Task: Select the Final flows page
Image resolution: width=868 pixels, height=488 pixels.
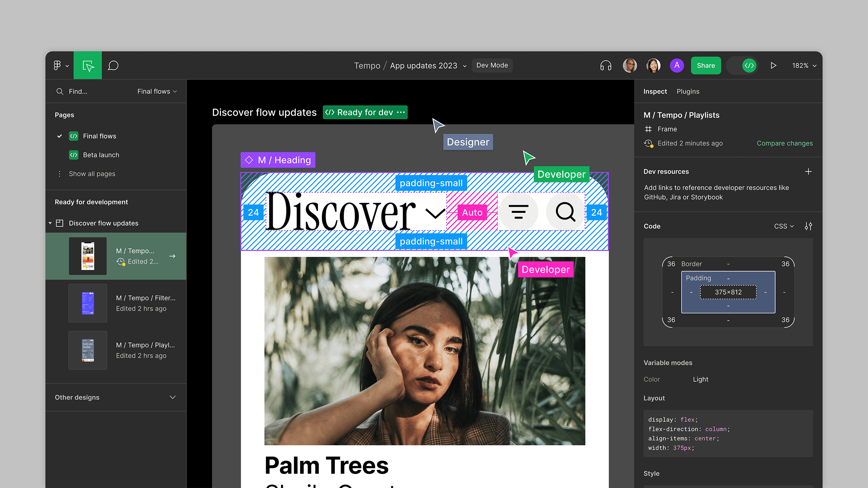Action: 99,136
